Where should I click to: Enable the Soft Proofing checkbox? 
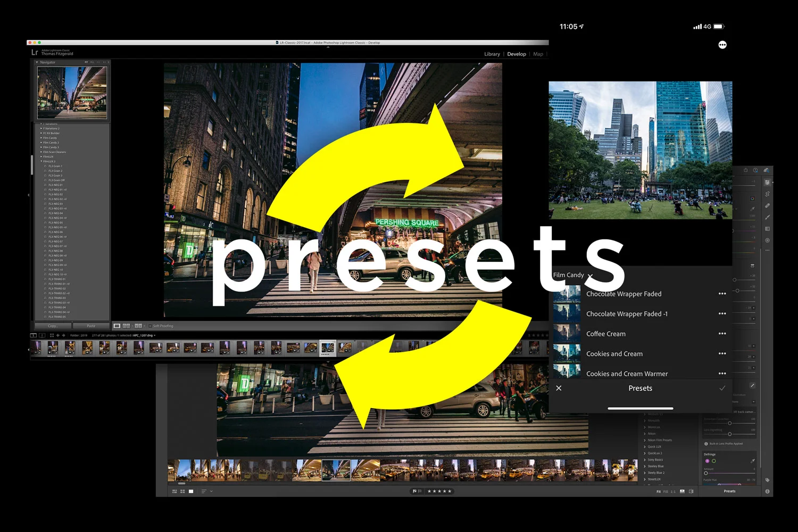[150, 326]
